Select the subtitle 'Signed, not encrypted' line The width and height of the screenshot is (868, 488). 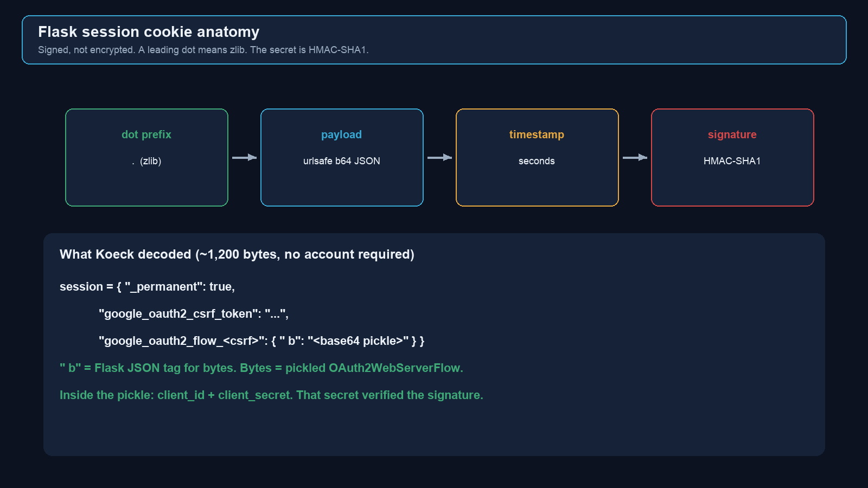[203, 50]
